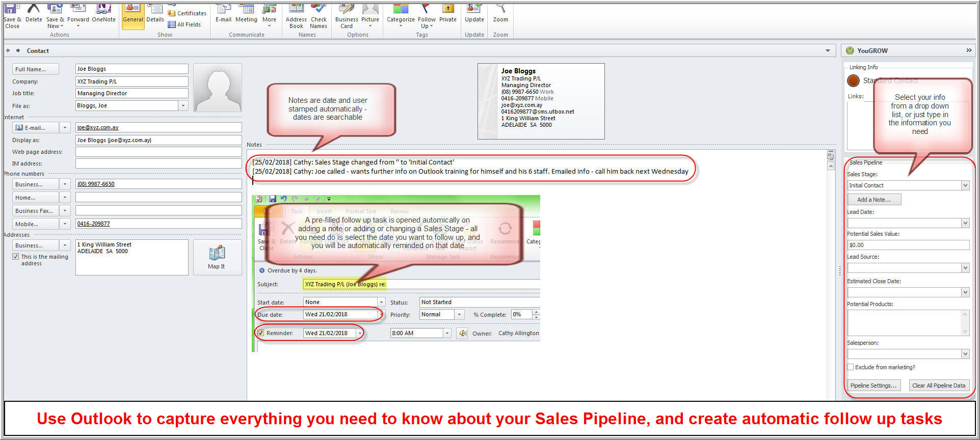
Task: Open the Lead Date dropdown
Action: coord(965,223)
